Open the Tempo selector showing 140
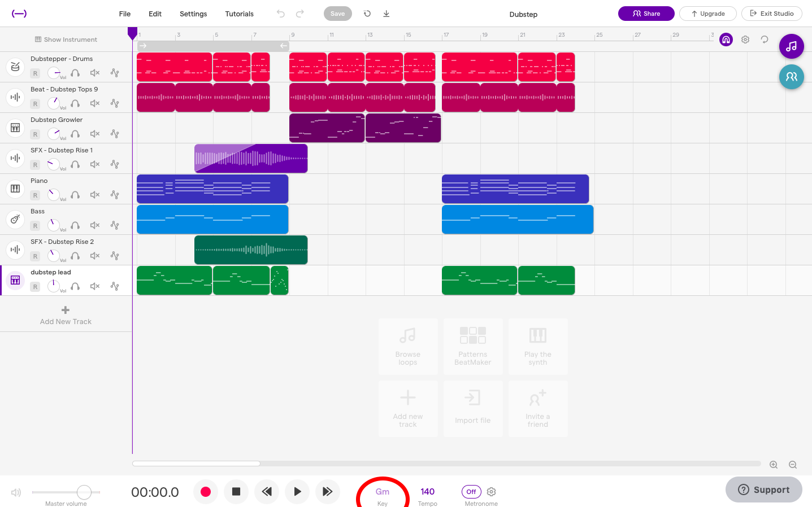This screenshot has height=507, width=812. 427,492
